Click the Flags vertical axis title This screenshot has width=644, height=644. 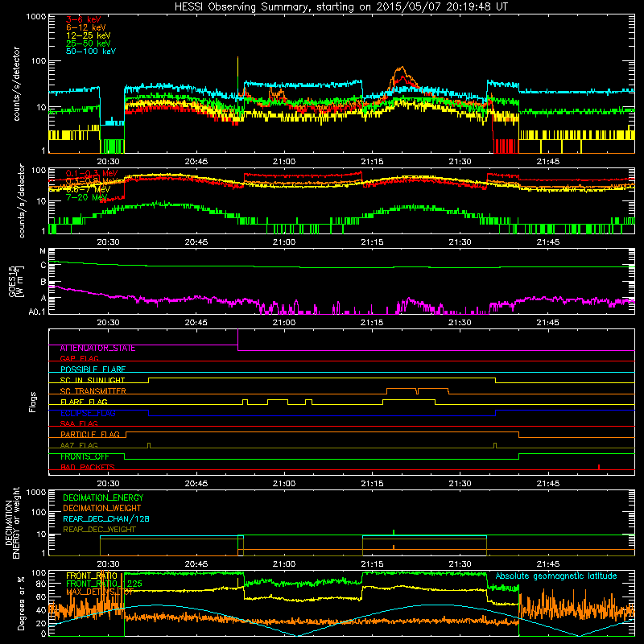pyautogui.click(x=33, y=402)
